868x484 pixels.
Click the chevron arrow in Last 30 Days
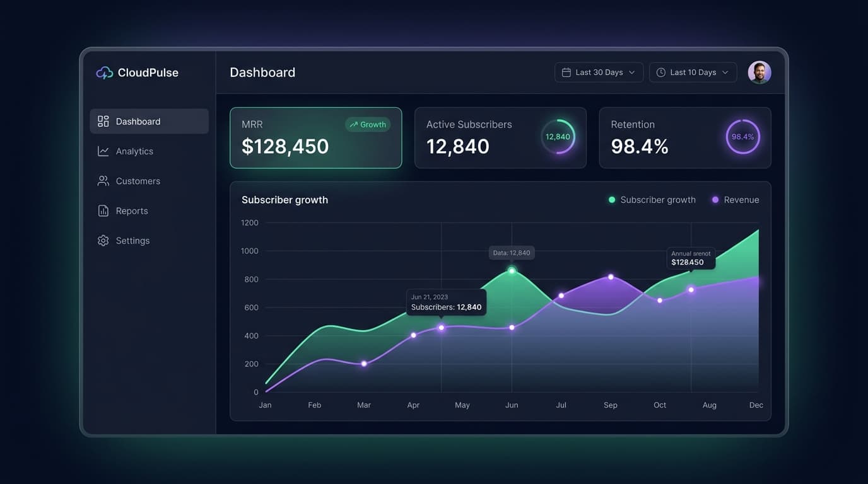631,72
